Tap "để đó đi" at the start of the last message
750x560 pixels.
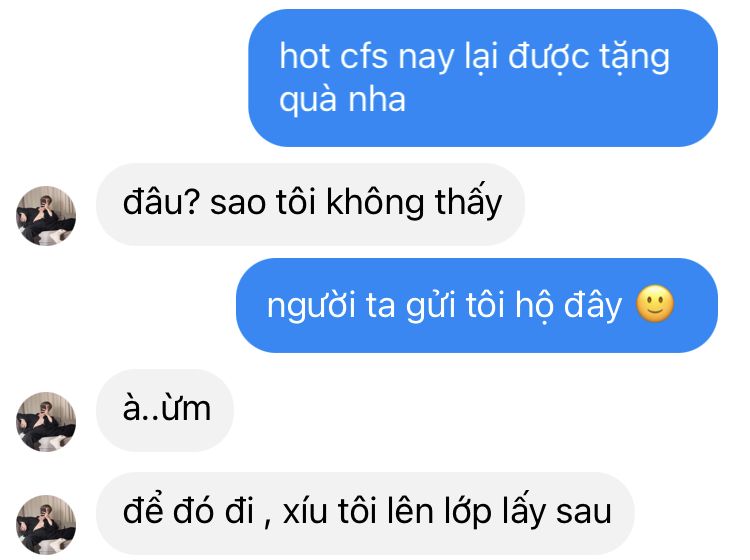click(x=188, y=510)
